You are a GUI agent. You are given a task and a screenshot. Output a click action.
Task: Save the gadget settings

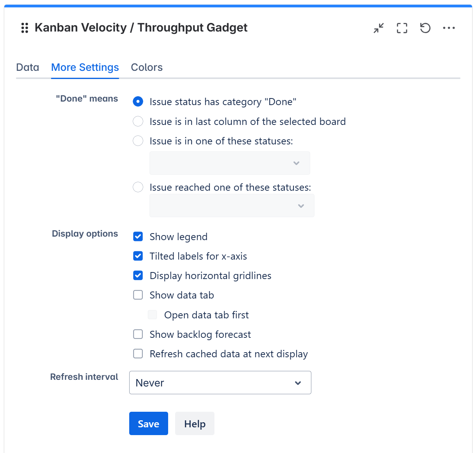pos(149,423)
